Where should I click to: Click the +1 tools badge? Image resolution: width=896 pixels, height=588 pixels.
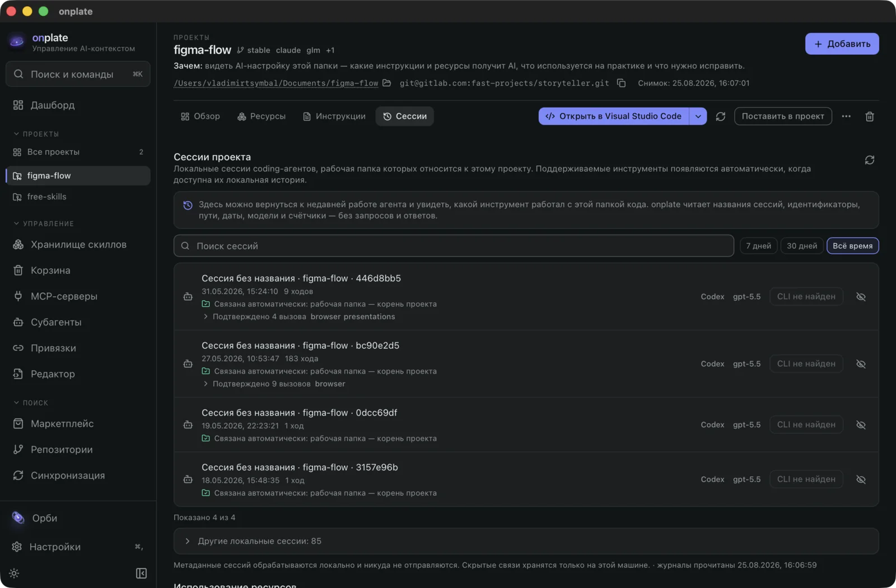(x=330, y=50)
